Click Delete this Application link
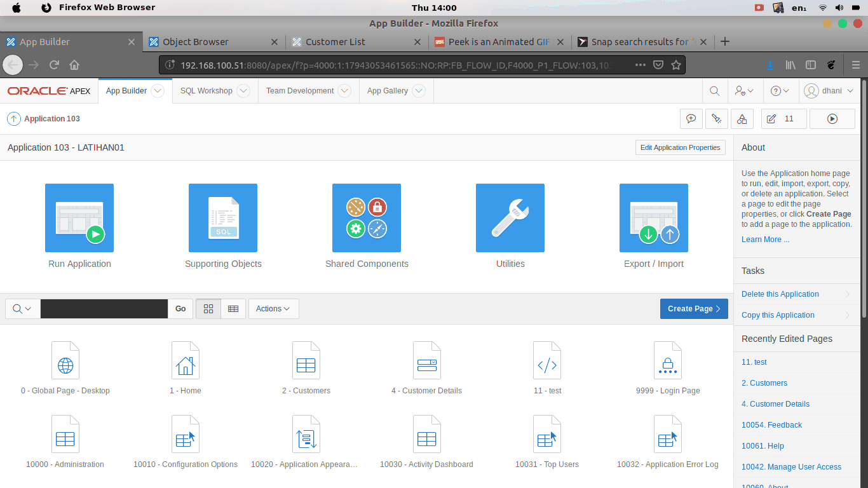The width and height of the screenshot is (868, 488). point(780,294)
